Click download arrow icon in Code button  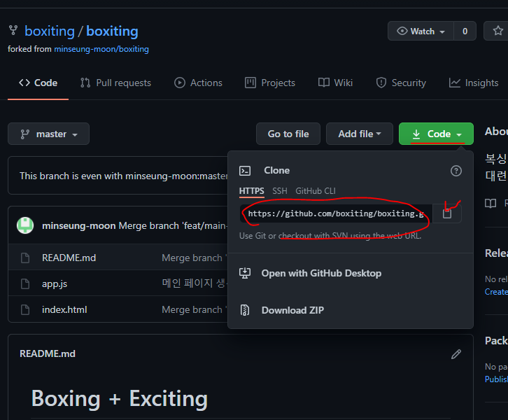416,134
